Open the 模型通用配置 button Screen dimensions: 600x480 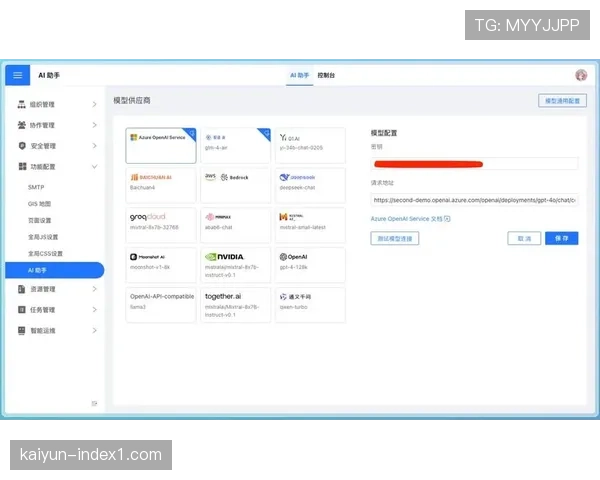[x=562, y=101]
